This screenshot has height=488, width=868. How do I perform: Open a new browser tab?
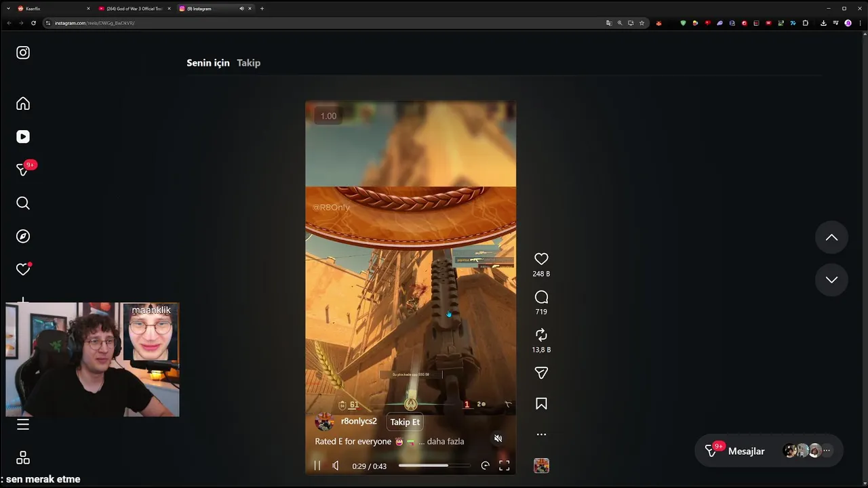tap(262, 9)
